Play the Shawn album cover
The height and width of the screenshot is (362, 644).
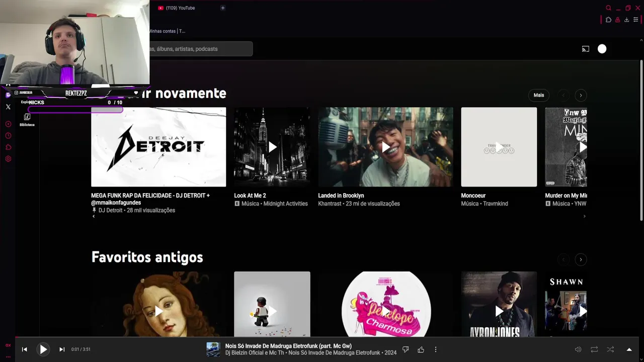point(566,304)
